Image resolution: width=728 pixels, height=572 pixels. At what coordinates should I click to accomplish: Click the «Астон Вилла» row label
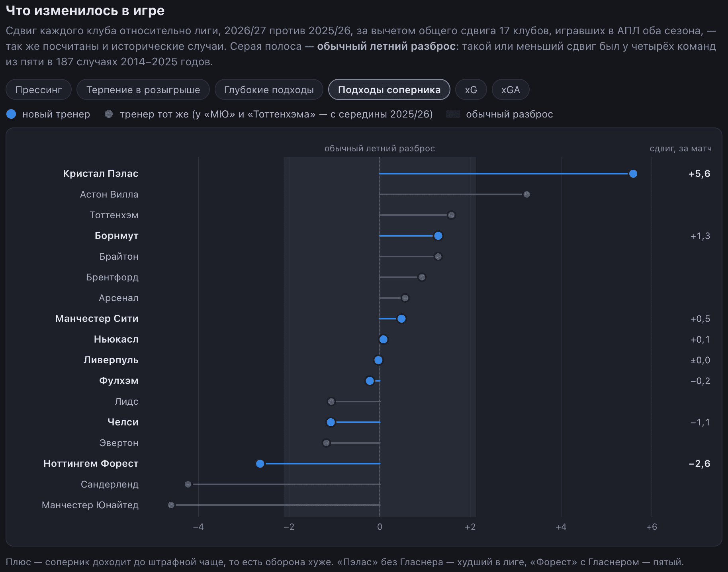click(109, 194)
